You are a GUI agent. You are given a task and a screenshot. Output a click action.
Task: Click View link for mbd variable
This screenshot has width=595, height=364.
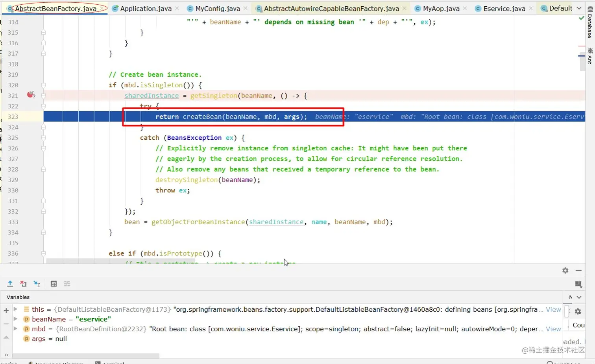pyautogui.click(x=553, y=329)
